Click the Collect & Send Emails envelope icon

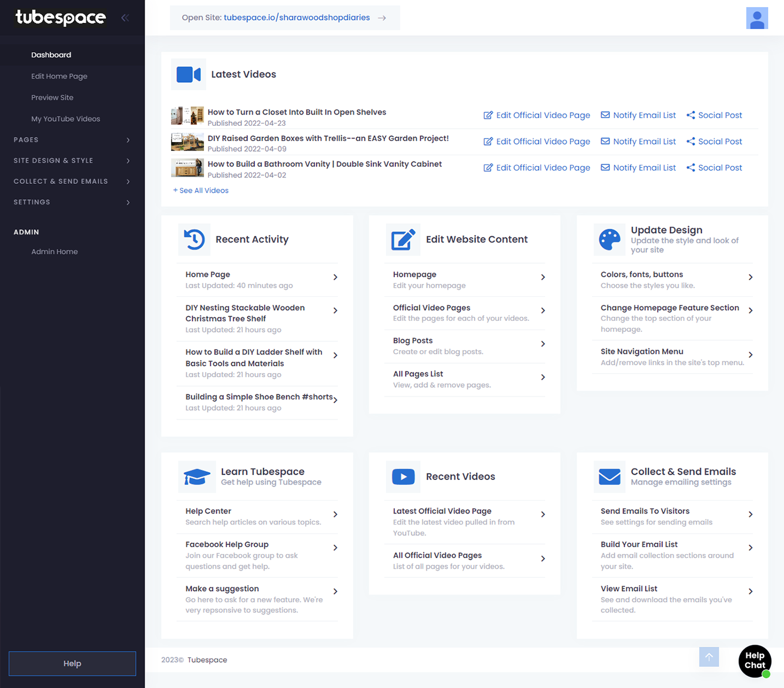tap(609, 476)
